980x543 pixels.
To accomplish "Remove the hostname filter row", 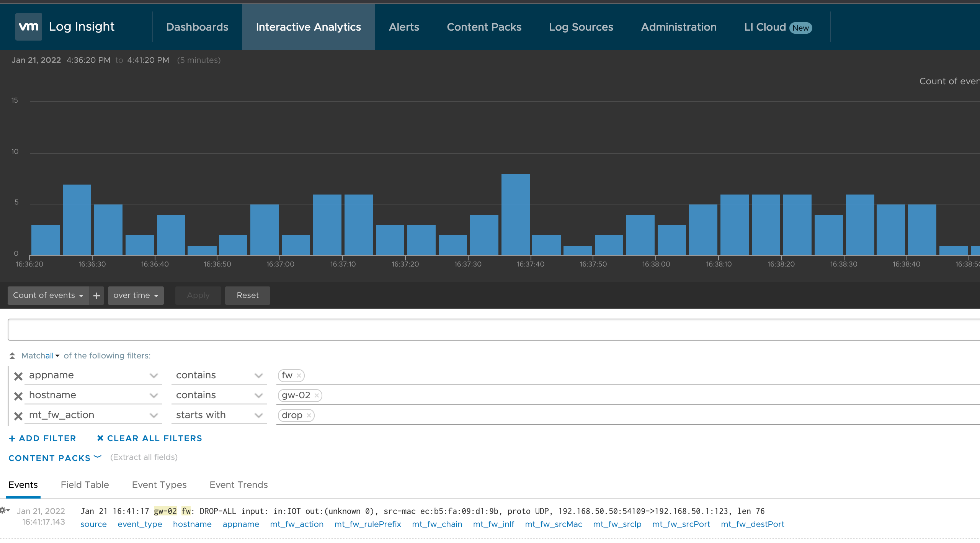I will click(x=18, y=396).
